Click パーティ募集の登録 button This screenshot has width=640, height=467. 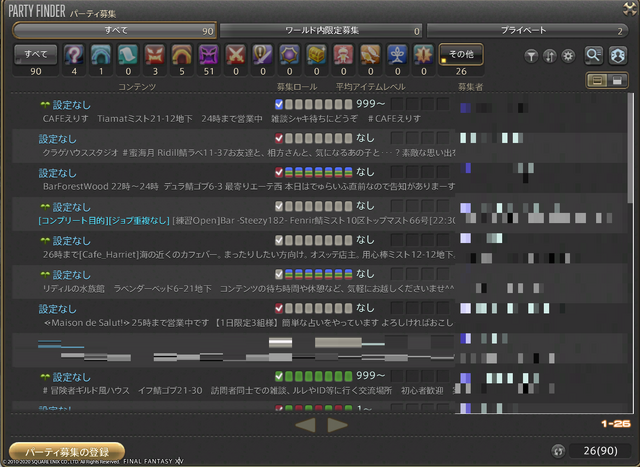click(x=66, y=451)
